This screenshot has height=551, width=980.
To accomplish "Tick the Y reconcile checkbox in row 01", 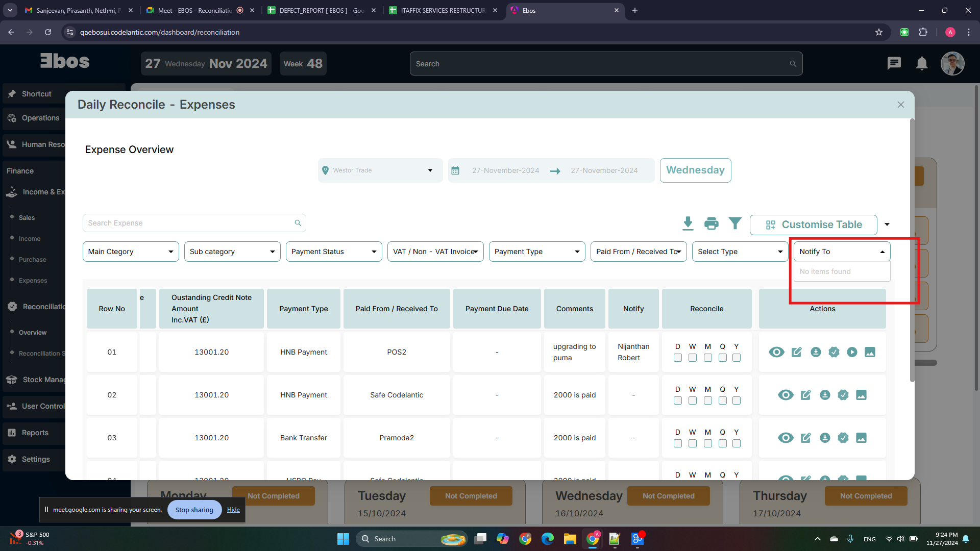I will point(737,358).
